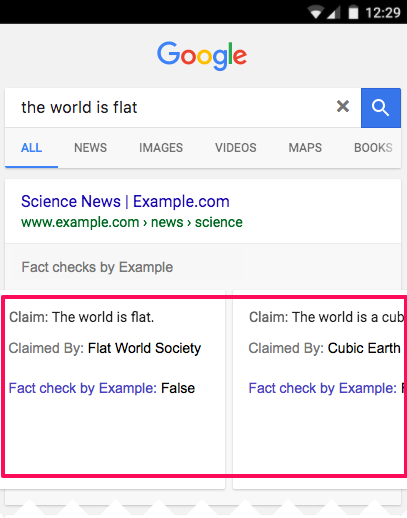Clear the search query with X
The image size is (407, 518).
coord(343,107)
